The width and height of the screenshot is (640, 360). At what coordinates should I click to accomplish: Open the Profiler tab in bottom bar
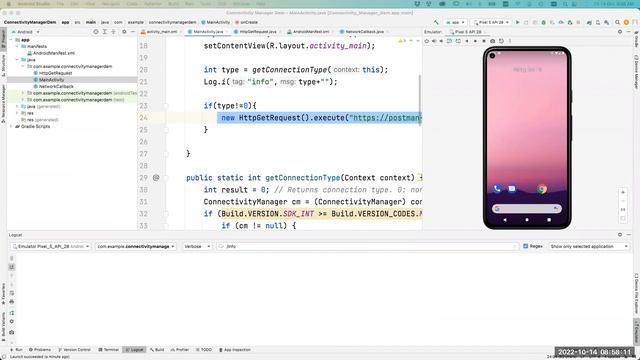180,350
